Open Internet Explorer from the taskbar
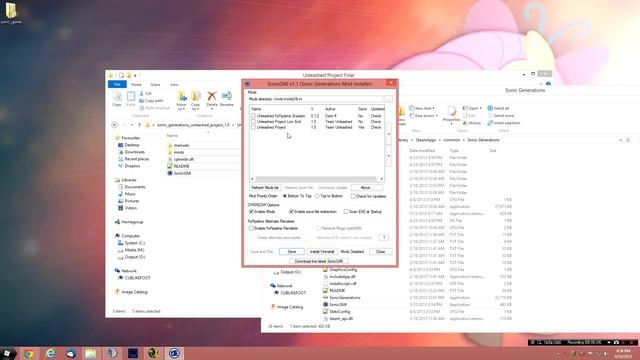This screenshot has height=360, width=640. pyautogui.click(x=50, y=353)
